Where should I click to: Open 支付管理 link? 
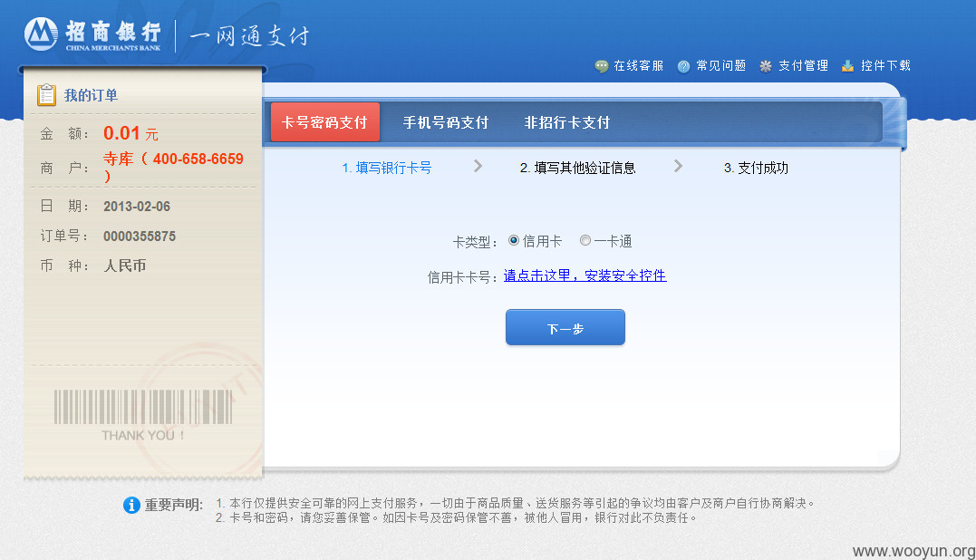(x=803, y=66)
